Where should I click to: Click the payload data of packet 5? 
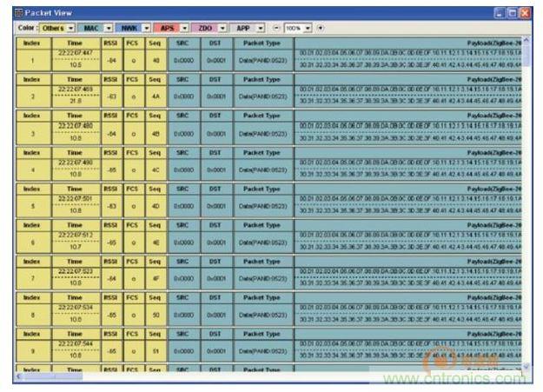(408, 206)
